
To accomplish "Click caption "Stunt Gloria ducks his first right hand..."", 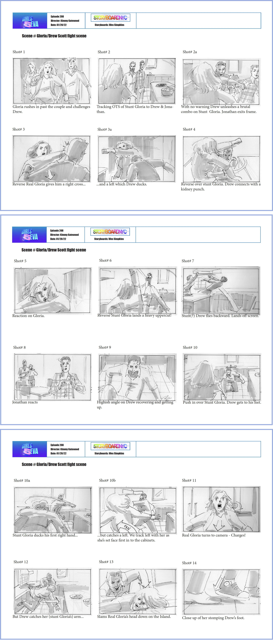I will tap(45, 535).
